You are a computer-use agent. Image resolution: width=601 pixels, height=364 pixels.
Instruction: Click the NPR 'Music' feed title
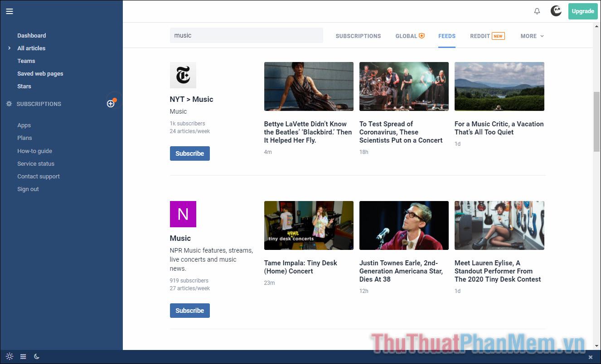(180, 238)
